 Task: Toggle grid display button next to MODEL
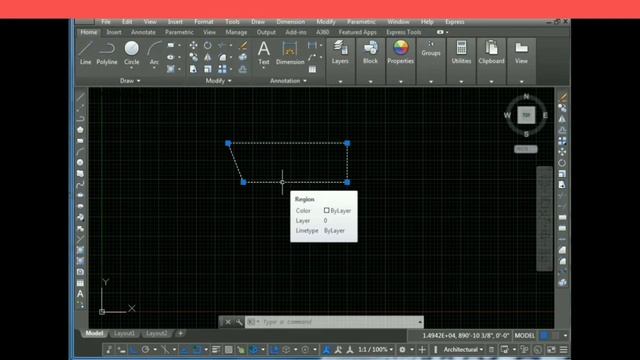(x=544, y=336)
